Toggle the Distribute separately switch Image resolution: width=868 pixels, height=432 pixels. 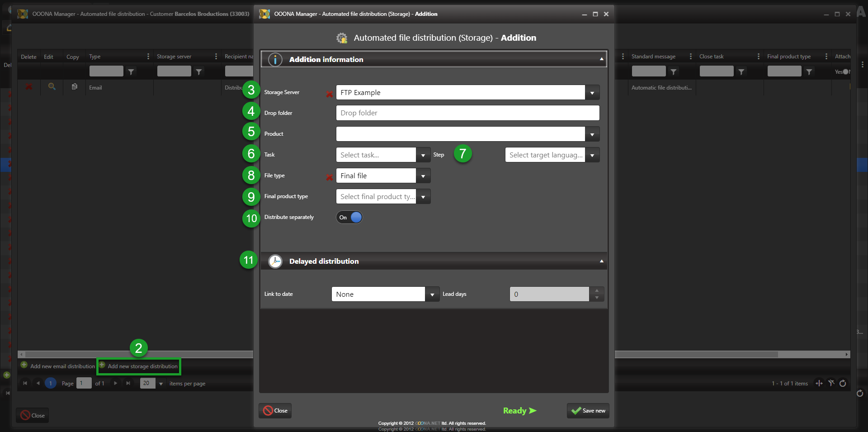(349, 218)
